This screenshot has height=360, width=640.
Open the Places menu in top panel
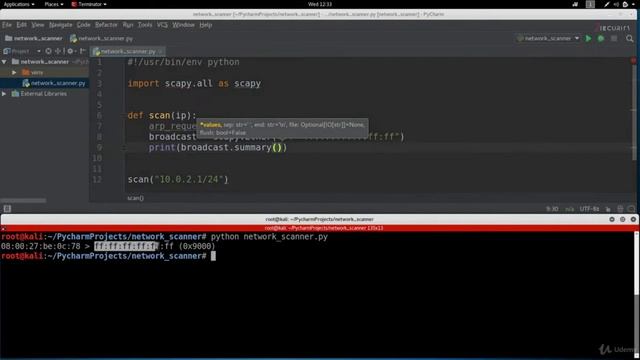pos(54,4)
